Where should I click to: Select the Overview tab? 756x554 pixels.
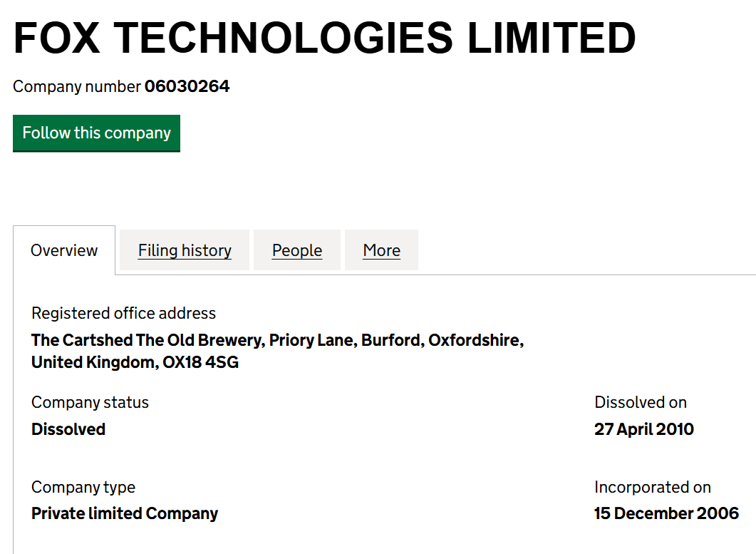pos(64,250)
